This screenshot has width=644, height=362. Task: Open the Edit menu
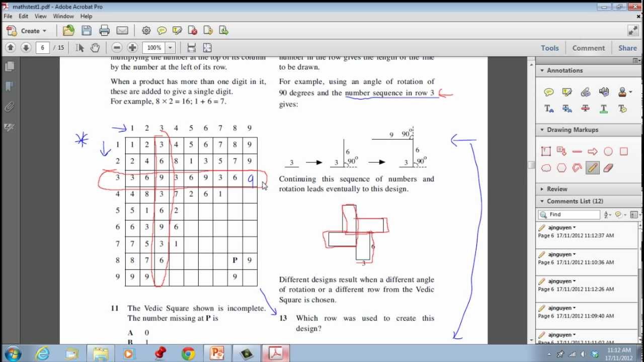24,16
